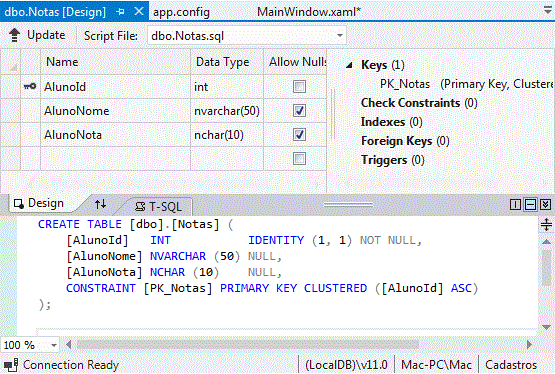
Task: Click the Connection Ready status text
Action: pos(71,365)
